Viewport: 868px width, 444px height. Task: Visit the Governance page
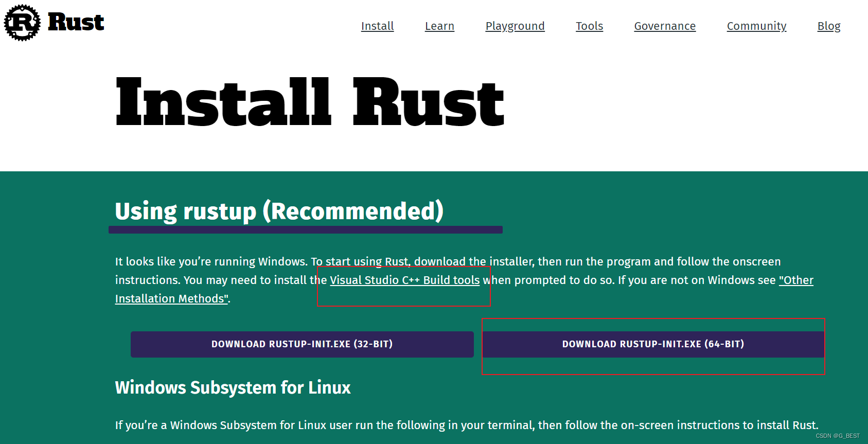(665, 26)
